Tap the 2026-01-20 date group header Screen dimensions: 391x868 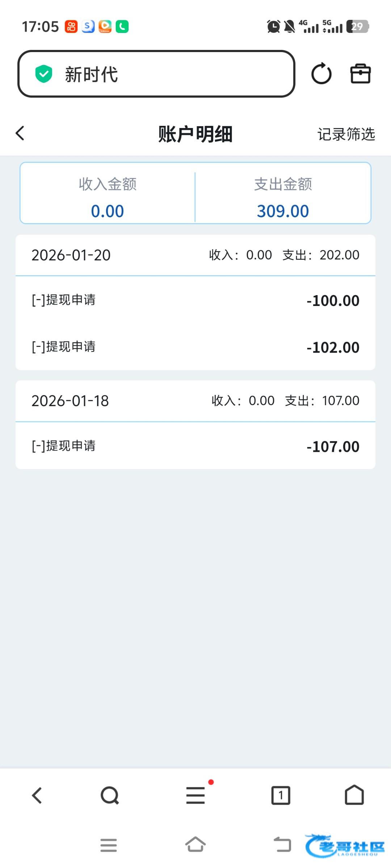195,255
